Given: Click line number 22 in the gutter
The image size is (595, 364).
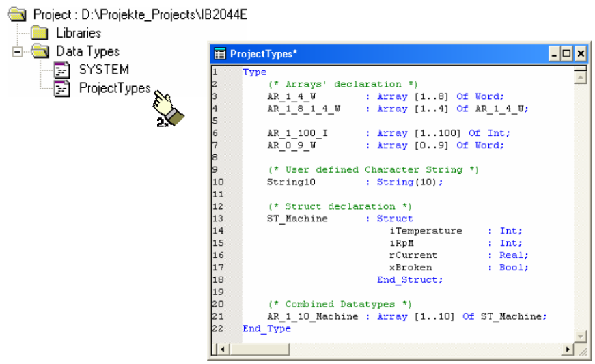Looking at the screenshot, I should pyautogui.click(x=218, y=328).
